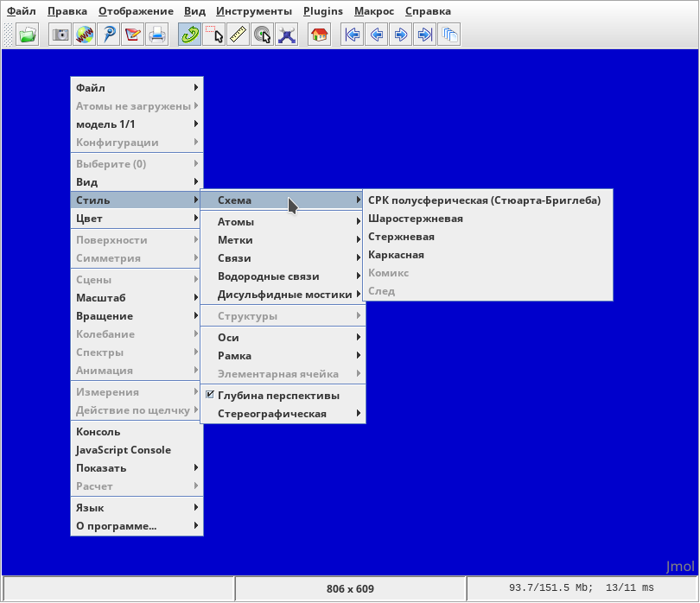The width and height of the screenshot is (700, 603).
Task: Open the script editor notepad icon
Action: (132, 35)
